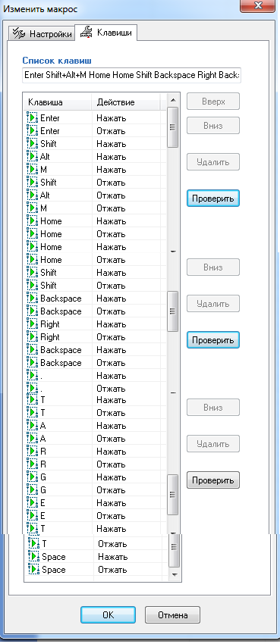Click the icon of the Enter Отжать row
Image resolution: width=280 pixels, height=644 pixels.
[32, 131]
